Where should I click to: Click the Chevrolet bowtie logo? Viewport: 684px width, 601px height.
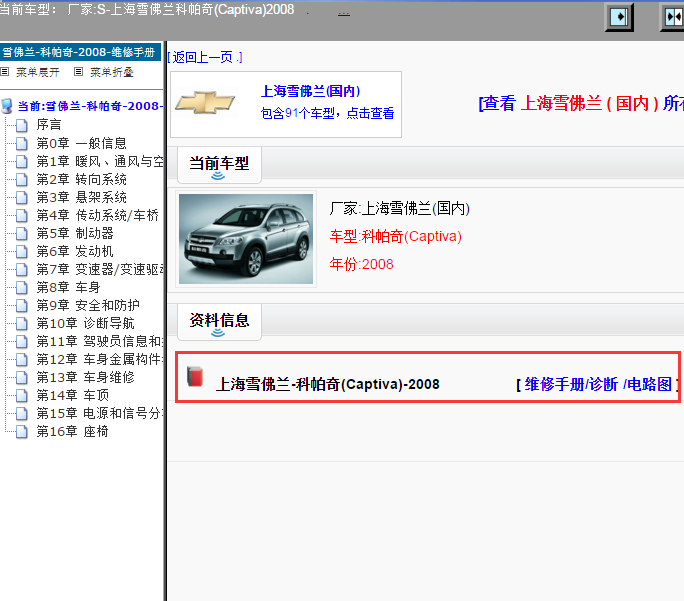[205, 103]
